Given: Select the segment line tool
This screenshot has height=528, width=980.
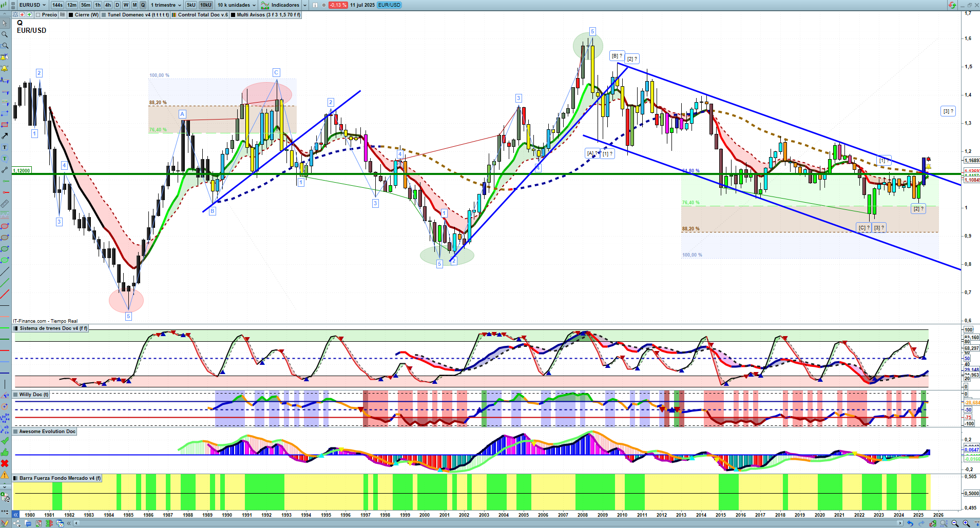Looking at the screenshot, I should pyautogui.click(x=5, y=170).
